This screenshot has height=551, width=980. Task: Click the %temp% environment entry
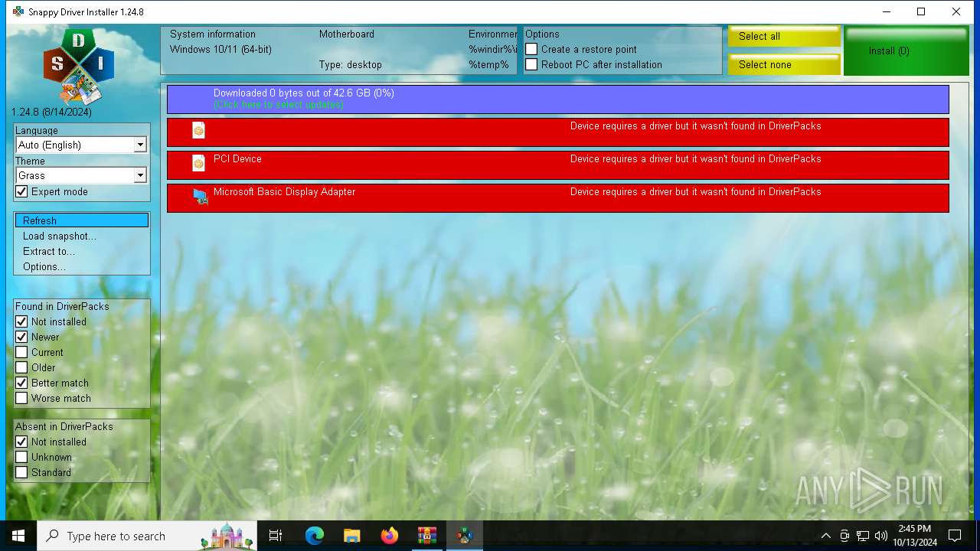click(x=488, y=64)
